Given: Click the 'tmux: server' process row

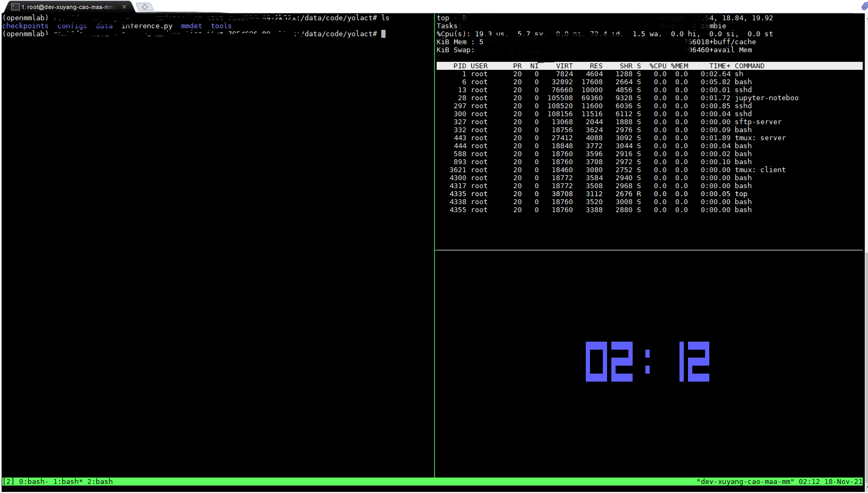Looking at the screenshot, I should pyautogui.click(x=650, y=138).
